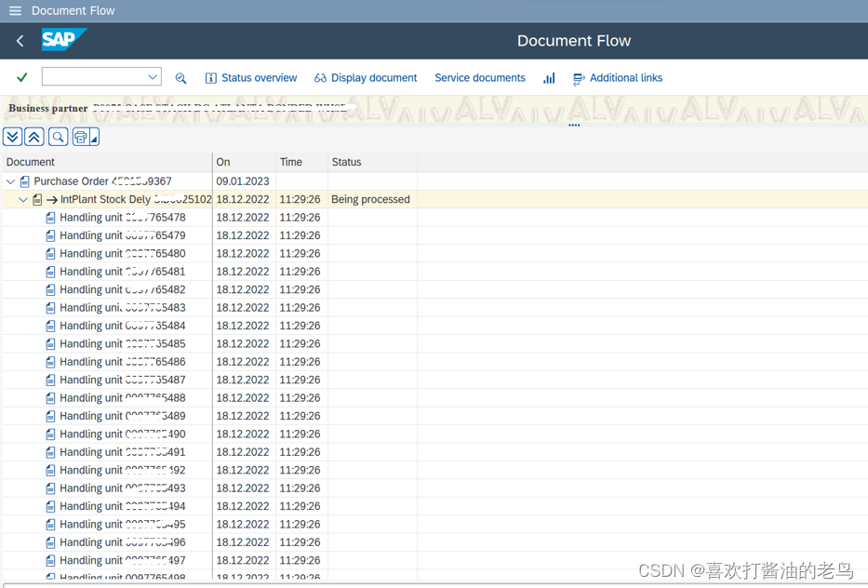Click Display document button
Viewport: 868px width, 588px height.
366,78
